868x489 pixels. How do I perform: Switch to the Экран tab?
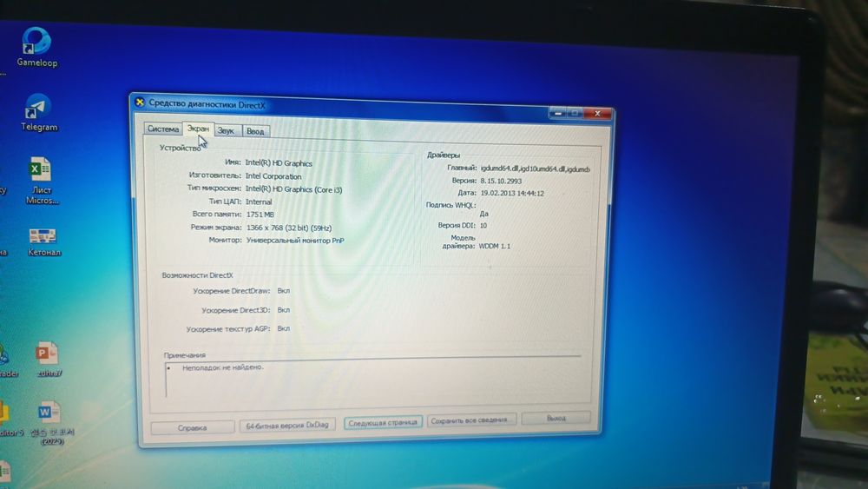198,129
